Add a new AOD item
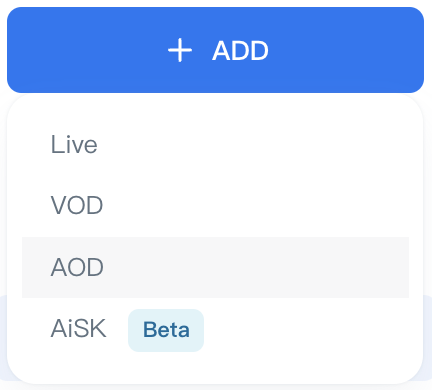The image size is (432, 390). click(x=215, y=267)
